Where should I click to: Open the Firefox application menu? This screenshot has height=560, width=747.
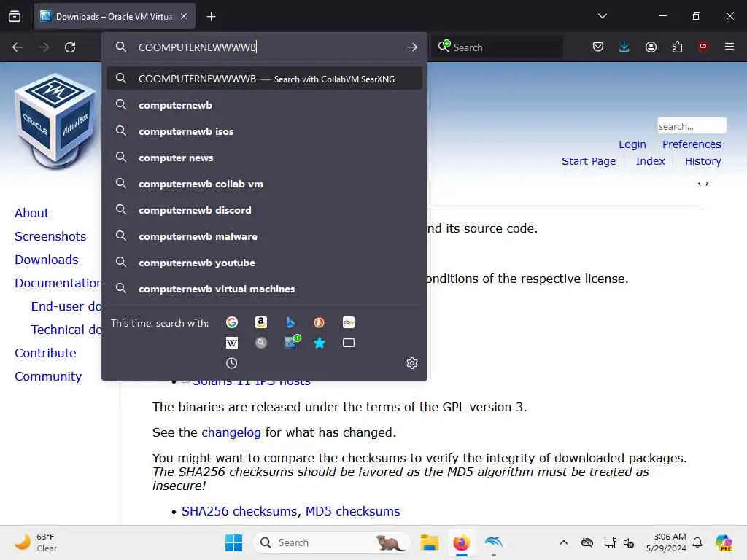(x=729, y=47)
